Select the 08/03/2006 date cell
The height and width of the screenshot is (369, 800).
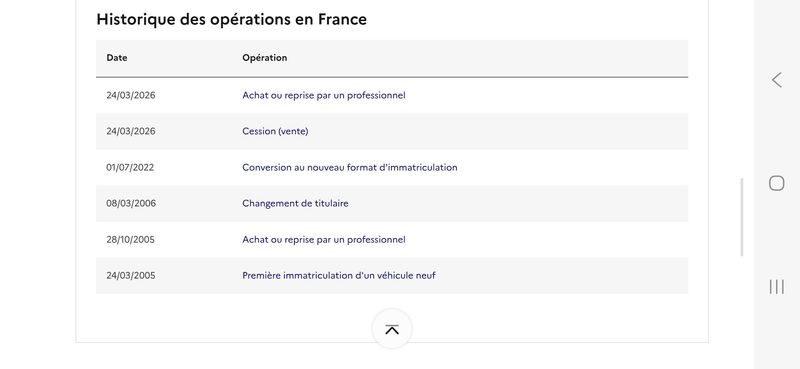click(x=131, y=203)
